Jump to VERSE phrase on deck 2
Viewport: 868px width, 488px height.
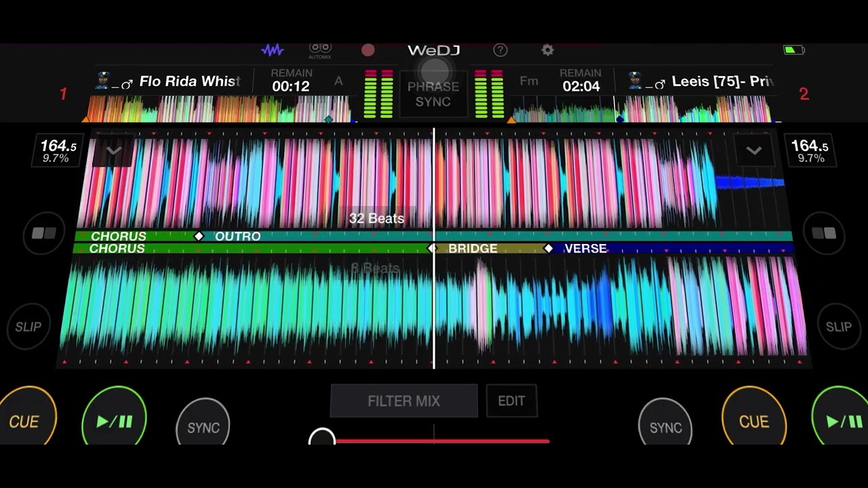[585, 249]
